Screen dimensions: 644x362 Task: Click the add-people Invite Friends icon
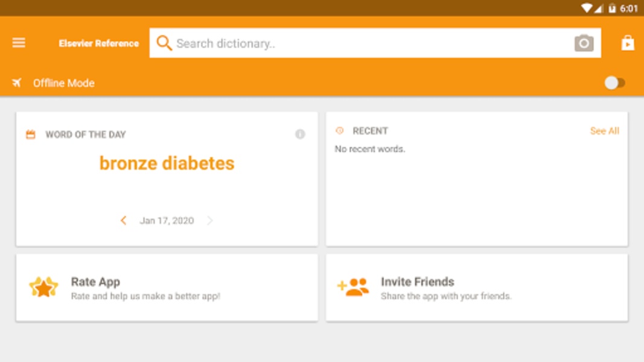[353, 287]
